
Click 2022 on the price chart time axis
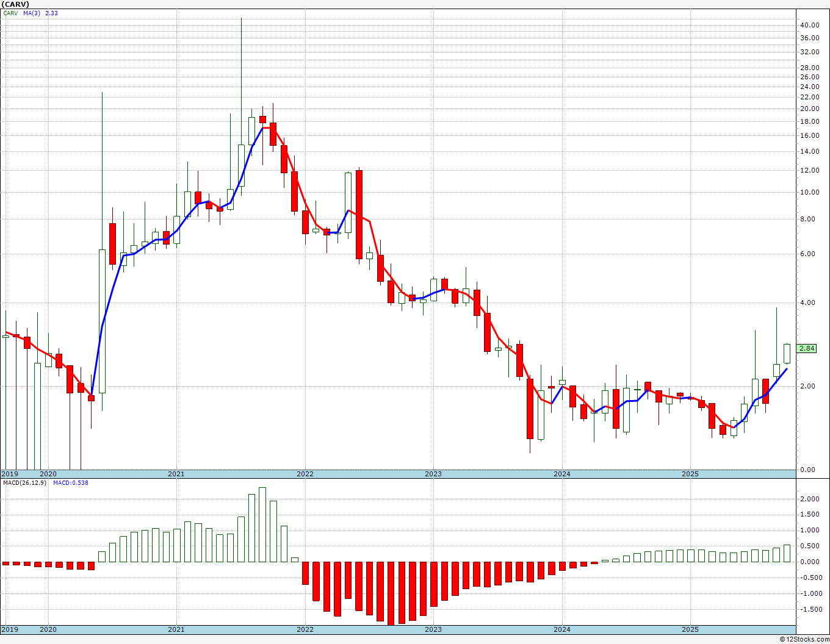pyautogui.click(x=305, y=474)
